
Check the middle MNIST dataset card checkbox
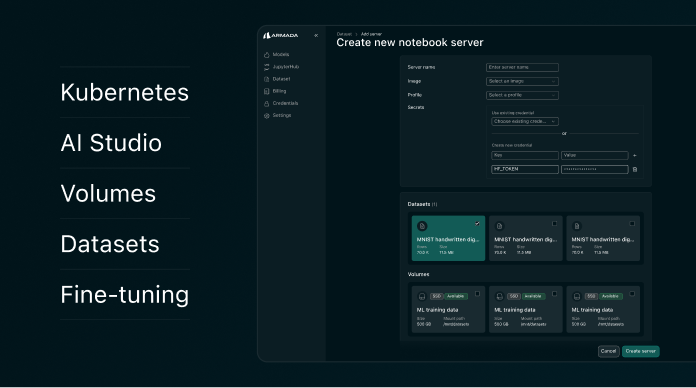554,224
